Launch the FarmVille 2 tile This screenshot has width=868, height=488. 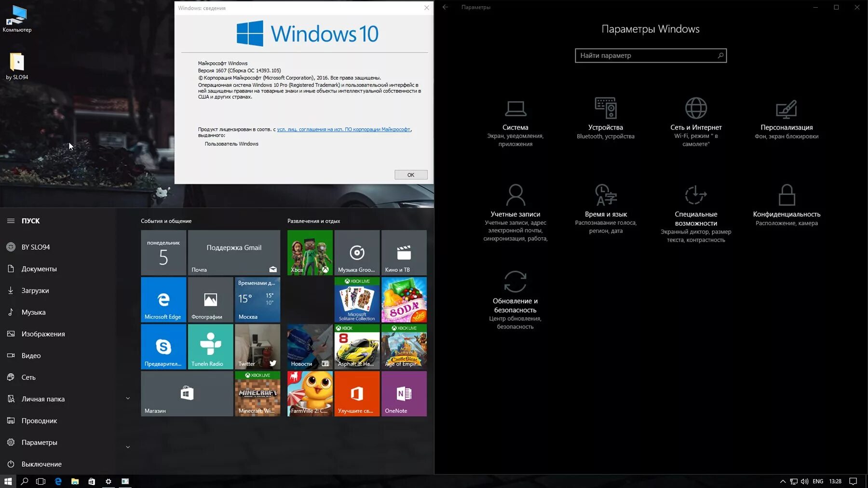310,393
